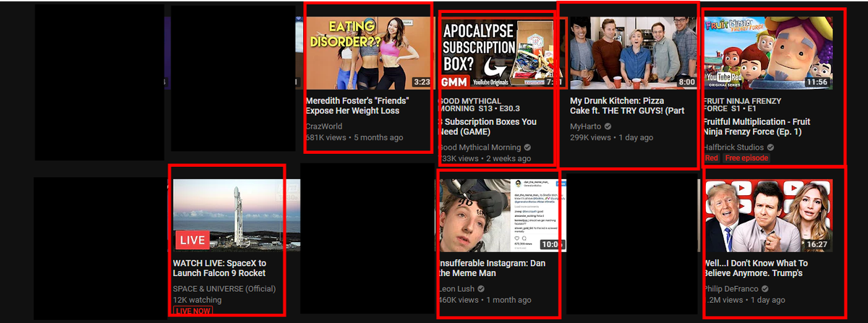Open title Well...I Don't Know What To Believe Anymore
The height and width of the screenshot is (323, 868).
point(756,268)
